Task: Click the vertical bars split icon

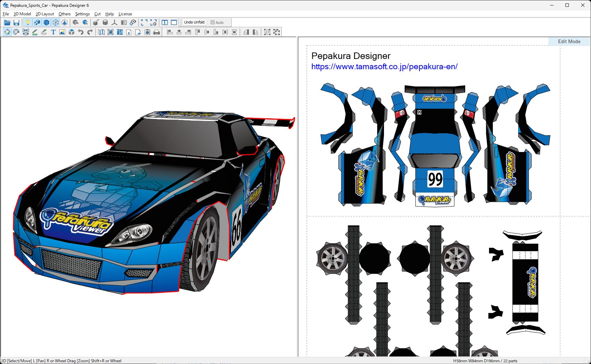Action: pyautogui.click(x=124, y=22)
